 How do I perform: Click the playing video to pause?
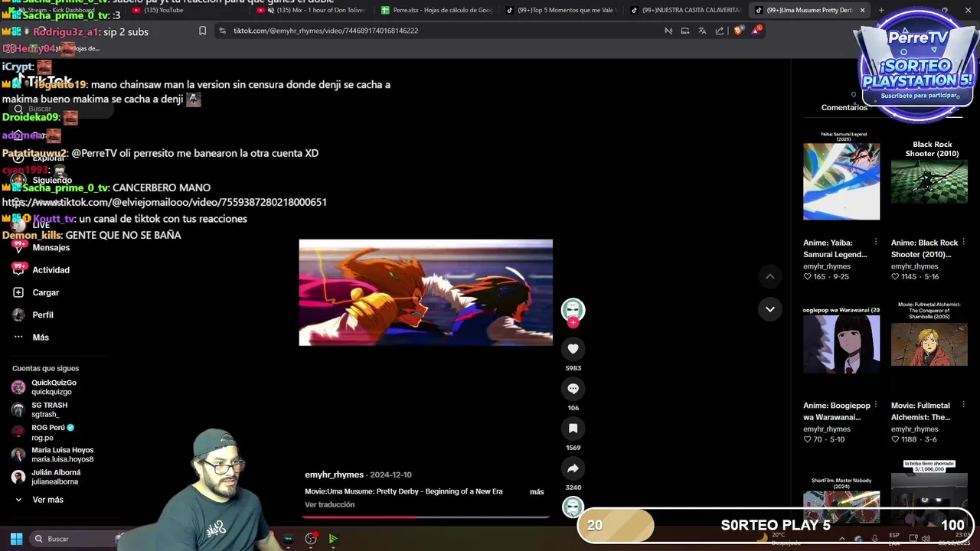pyautogui.click(x=426, y=292)
